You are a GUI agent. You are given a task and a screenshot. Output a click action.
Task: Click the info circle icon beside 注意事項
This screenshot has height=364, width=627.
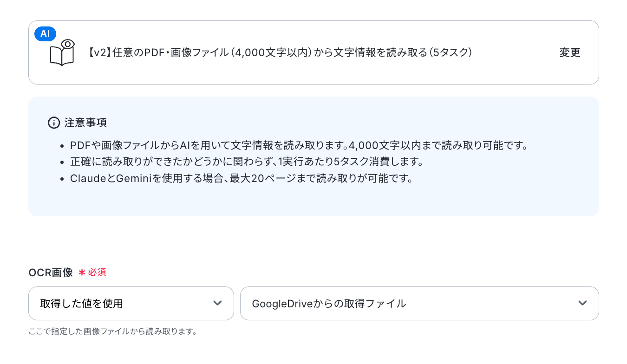(x=54, y=123)
